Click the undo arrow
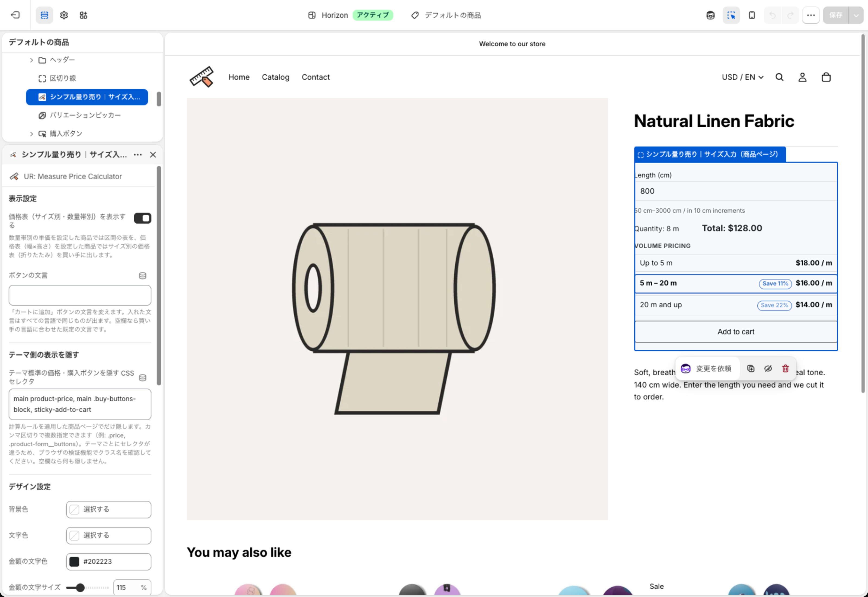The height and width of the screenshot is (597, 868). tap(772, 15)
